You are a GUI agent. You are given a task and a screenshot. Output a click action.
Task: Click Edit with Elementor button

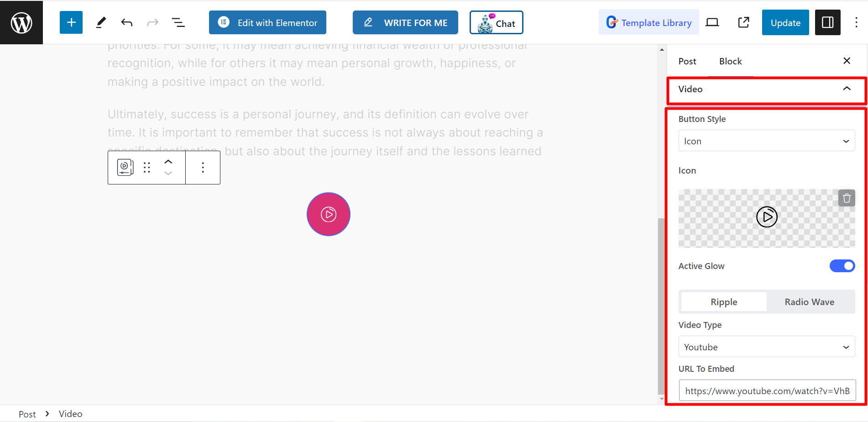point(267,22)
